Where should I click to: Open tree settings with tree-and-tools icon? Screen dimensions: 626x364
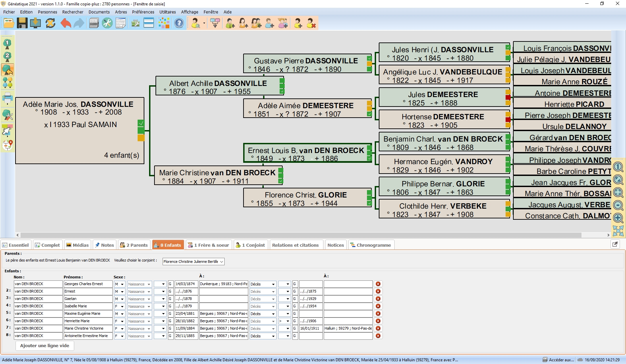click(x=7, y=115)
